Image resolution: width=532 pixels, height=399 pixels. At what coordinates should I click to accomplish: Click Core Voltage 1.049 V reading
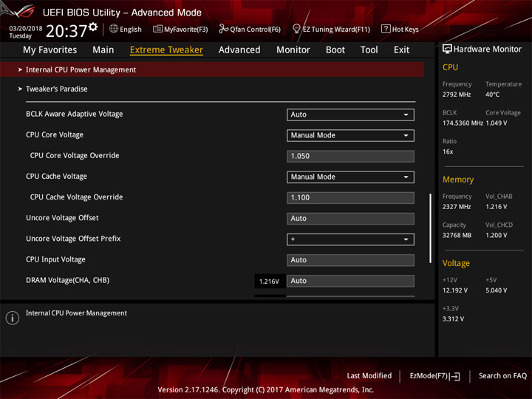point(496,123)
